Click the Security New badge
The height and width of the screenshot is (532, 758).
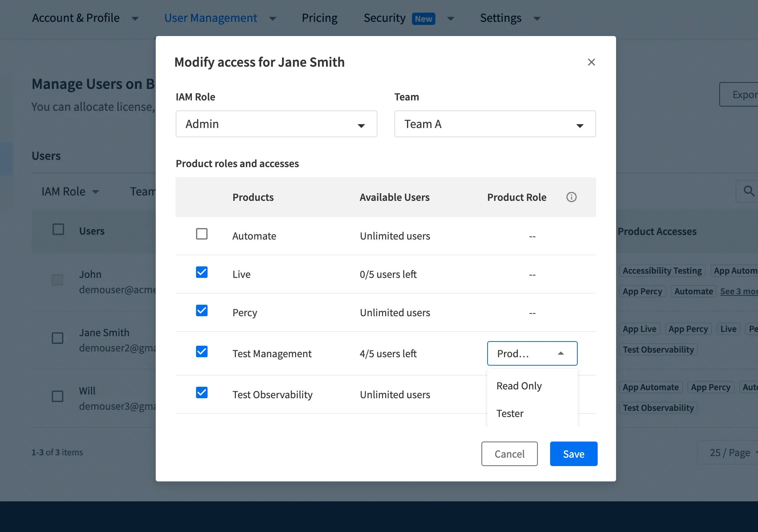423,18
